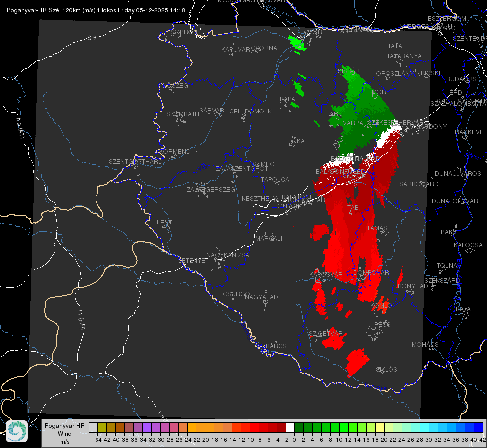
Task: Click the white swatch in the wind legend
Action: [290, 428]
